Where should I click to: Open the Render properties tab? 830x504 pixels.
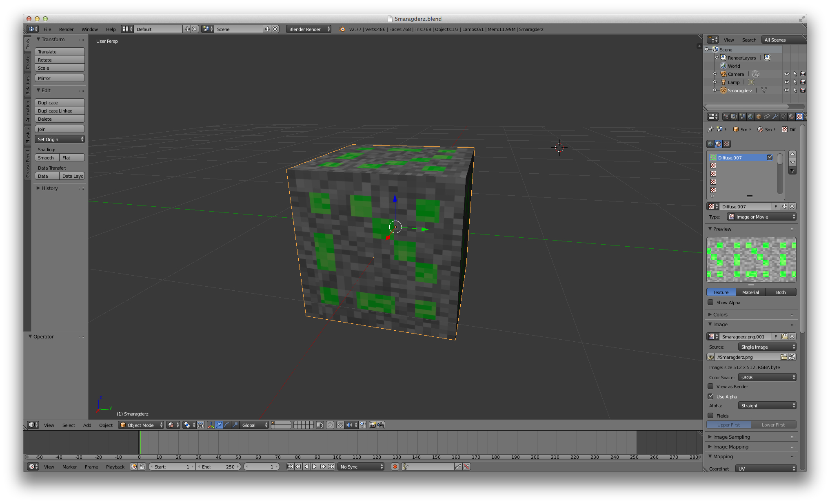click(x=726, y=117)
